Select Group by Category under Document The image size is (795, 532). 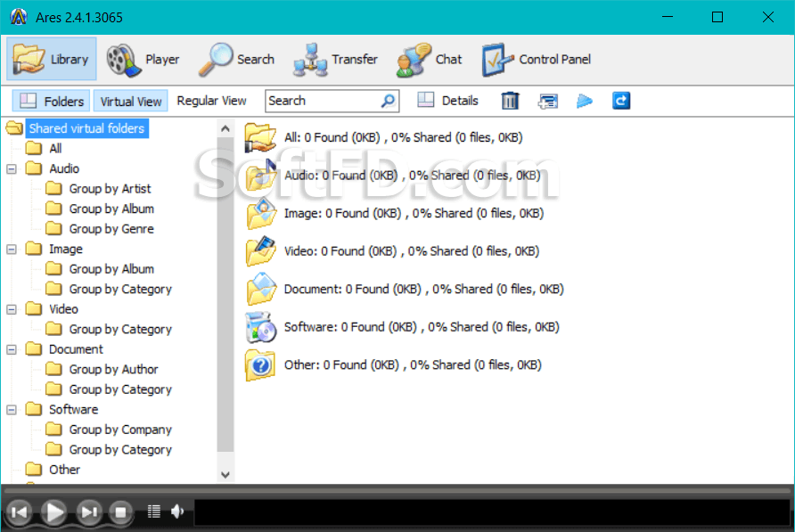pos(120,389)
